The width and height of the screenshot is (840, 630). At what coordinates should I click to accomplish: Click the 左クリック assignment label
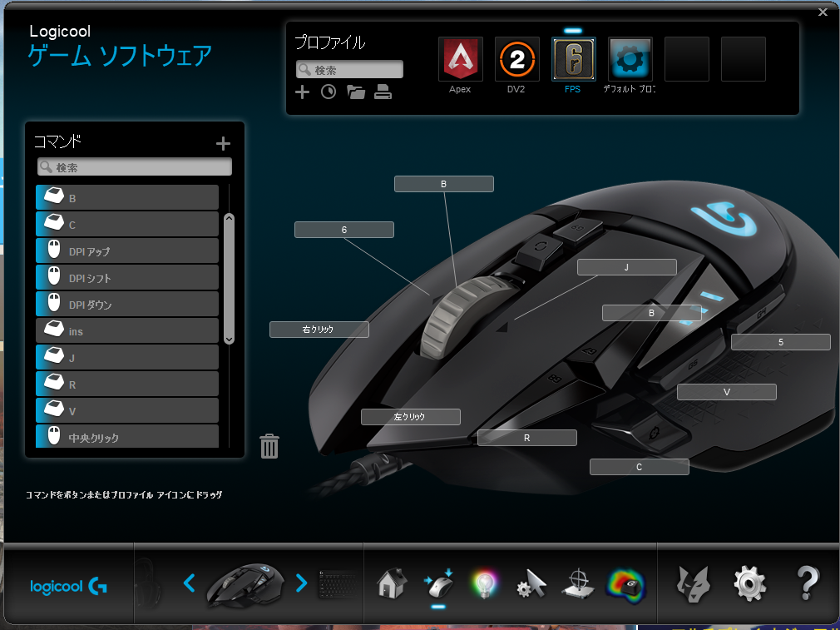point(410,417)
